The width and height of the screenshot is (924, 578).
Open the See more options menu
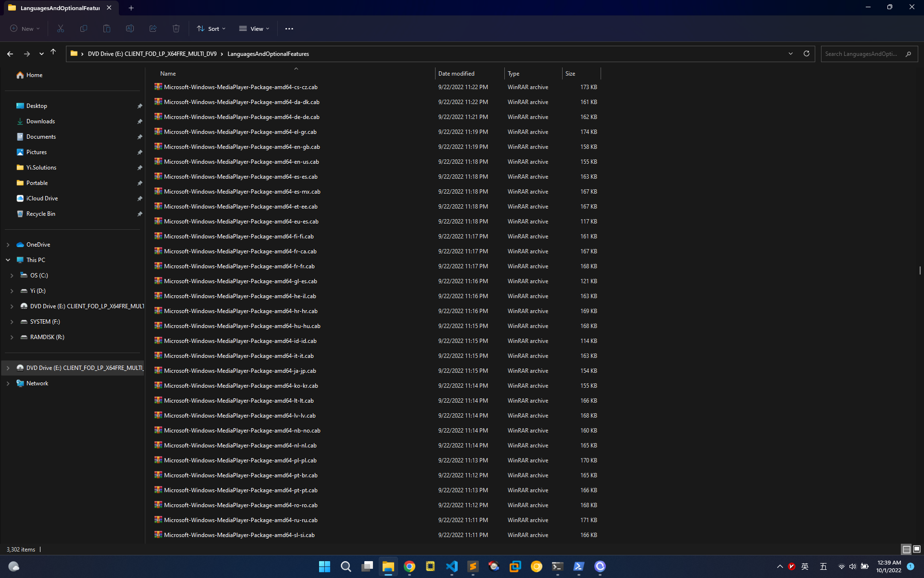(289, 29)
